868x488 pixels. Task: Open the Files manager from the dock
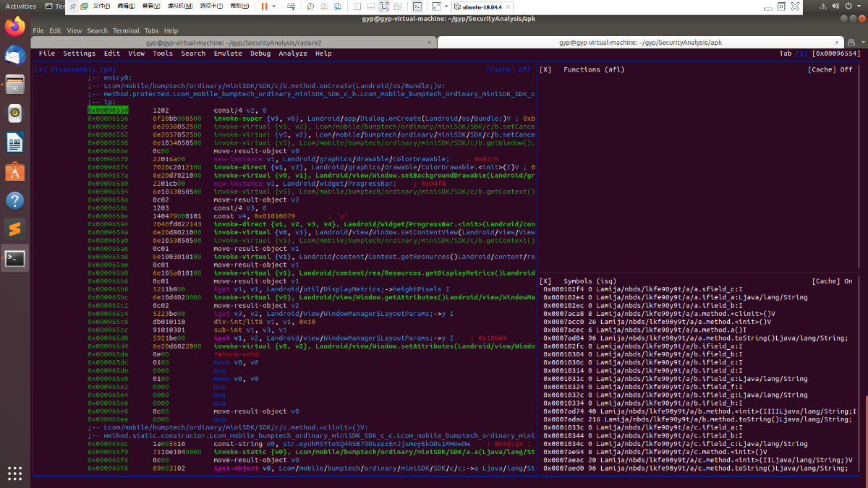pyautogui.click(x=15, y=84)
